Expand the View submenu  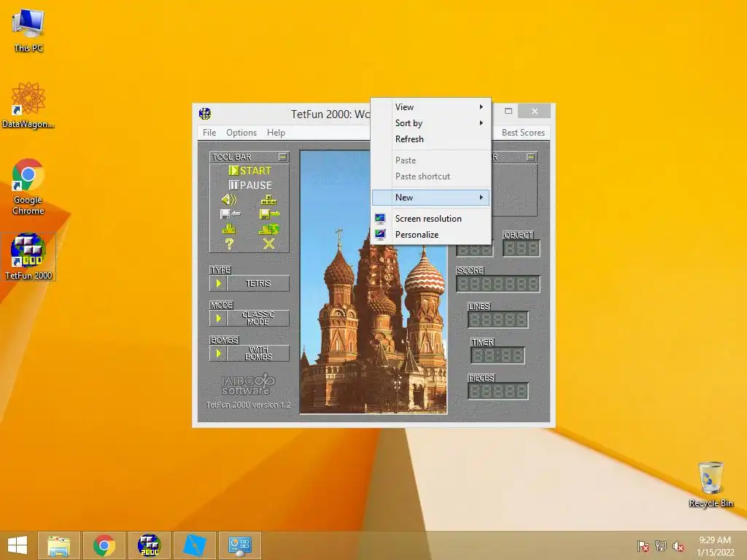coord(430,107)
